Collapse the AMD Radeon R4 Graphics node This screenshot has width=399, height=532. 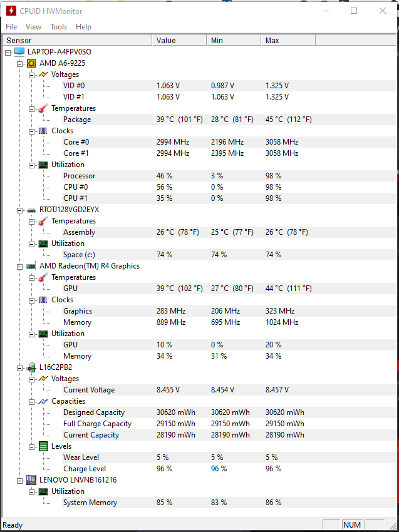19,266
